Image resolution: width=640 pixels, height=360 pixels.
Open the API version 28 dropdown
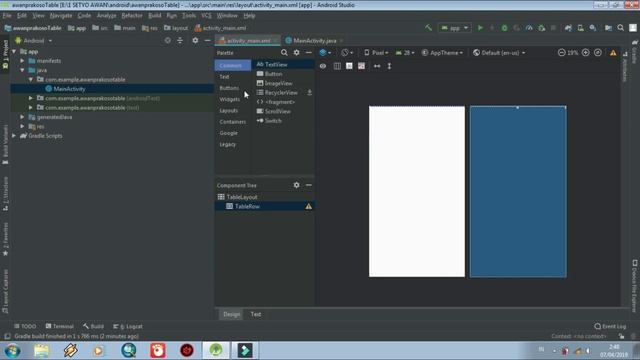click(x=405, y=53)
